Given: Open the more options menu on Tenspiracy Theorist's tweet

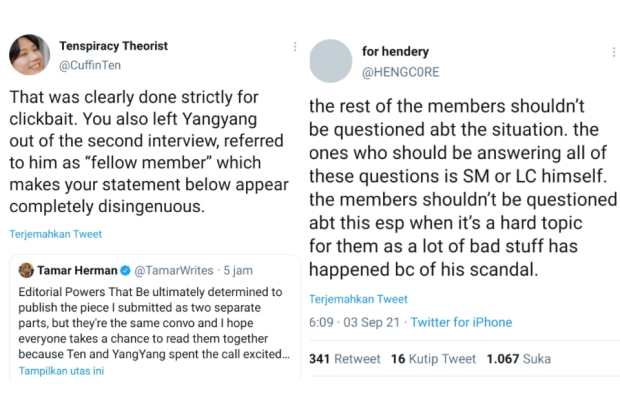Looking at the screenshot, I should (x=294, y=47).
